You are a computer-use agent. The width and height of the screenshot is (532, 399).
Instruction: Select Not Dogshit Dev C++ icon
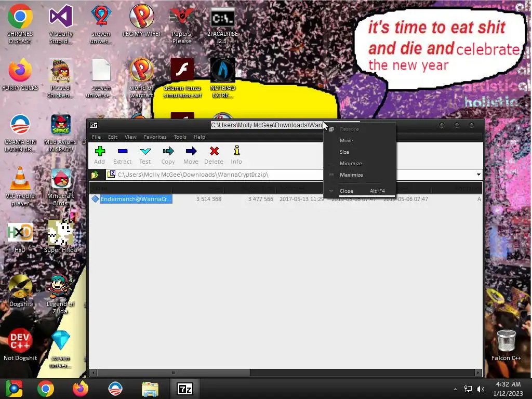(x=20, y=345)
